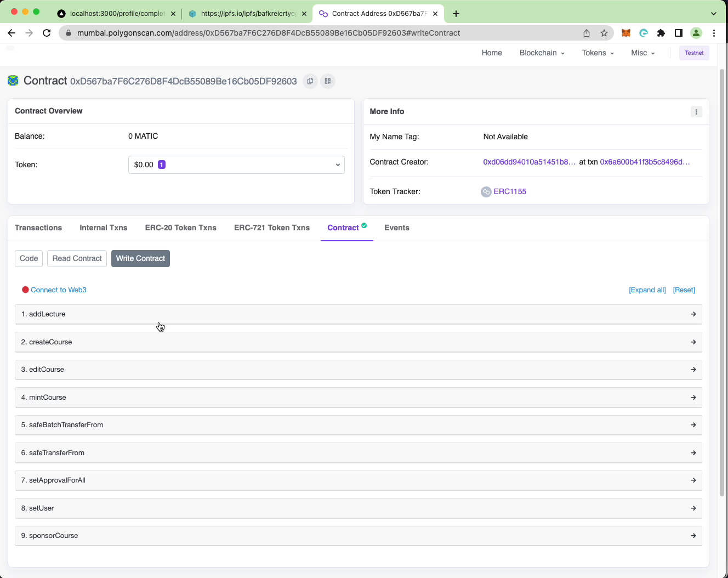Expand 4. mintCourse function
Screen dimensions: 728x578
tap(359, 398)
